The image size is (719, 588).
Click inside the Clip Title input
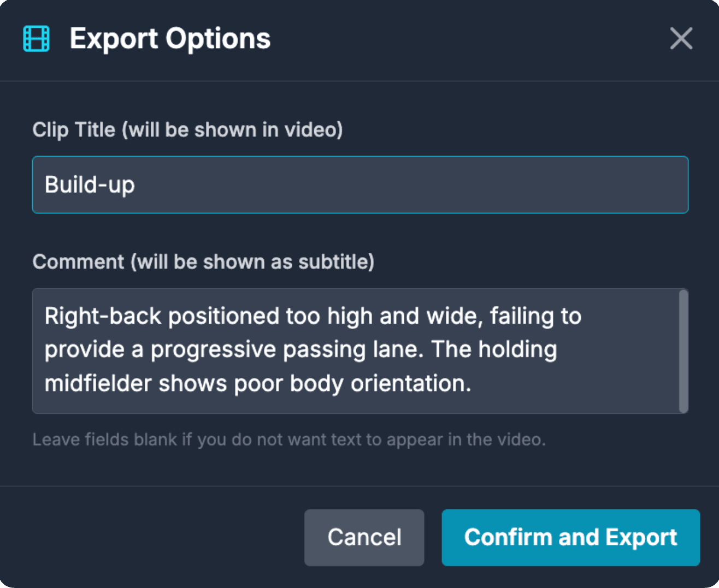point(361,185)
